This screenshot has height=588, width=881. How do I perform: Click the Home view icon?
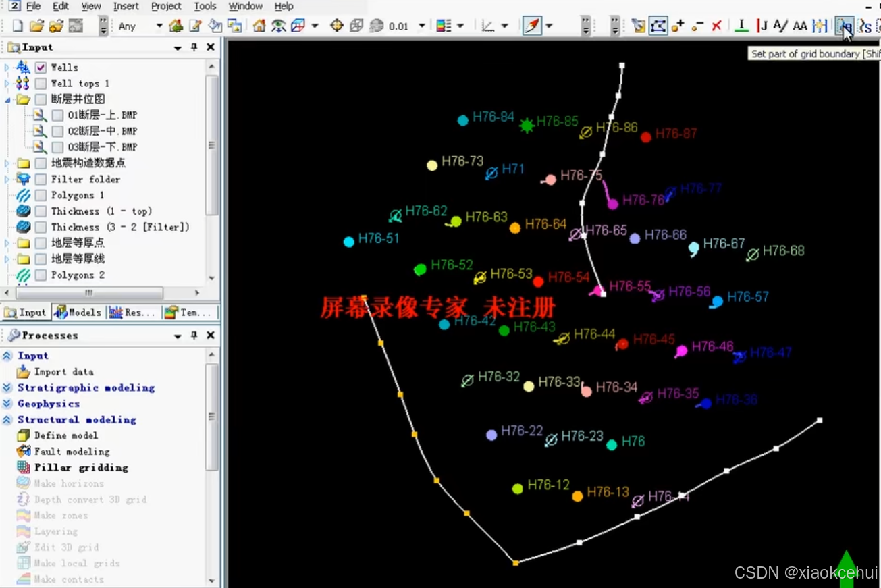[259, 26]
